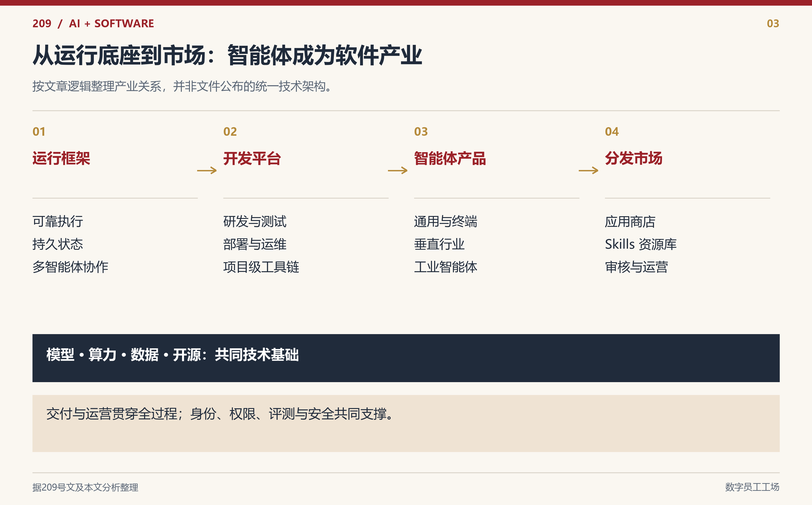The height and width of the screenshot is (505, 812).
Task: Click the gold step number 01
Action: click(39, 132)
